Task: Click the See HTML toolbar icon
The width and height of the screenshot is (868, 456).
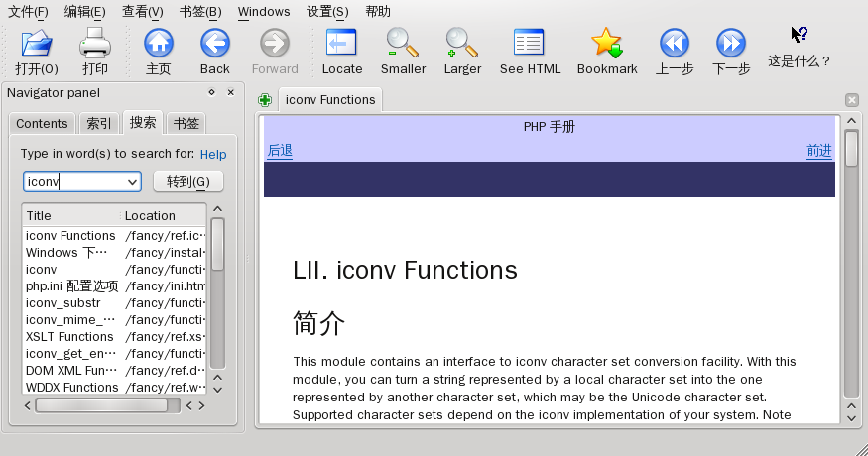Action: (529, 44)
